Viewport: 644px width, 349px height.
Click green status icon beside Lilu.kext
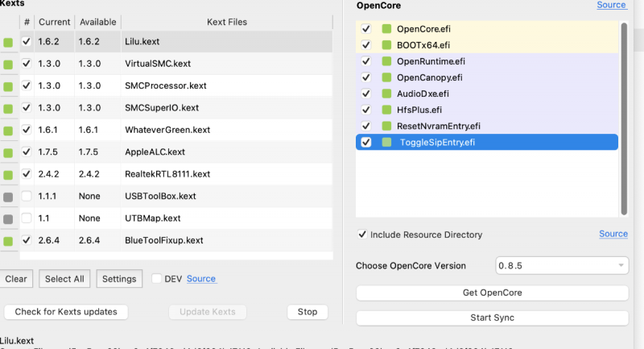[8, 42]
